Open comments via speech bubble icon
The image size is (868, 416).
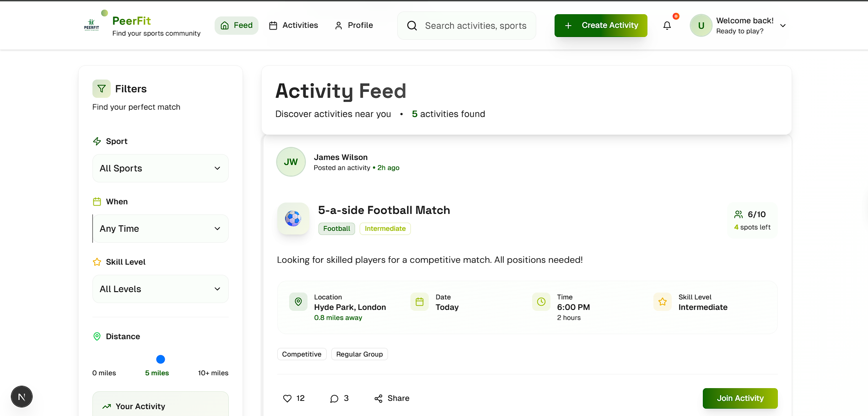[x=334, y=399]
